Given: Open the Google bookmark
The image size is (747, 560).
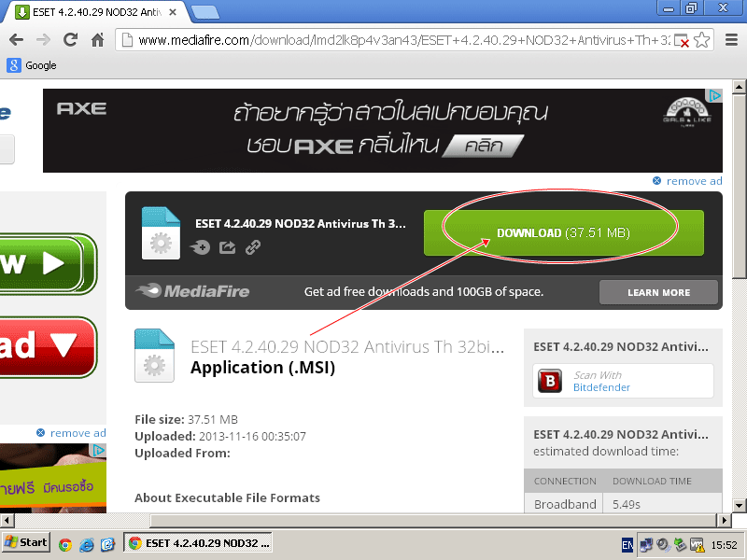Looking at the screenshot, I should point(32,65).
